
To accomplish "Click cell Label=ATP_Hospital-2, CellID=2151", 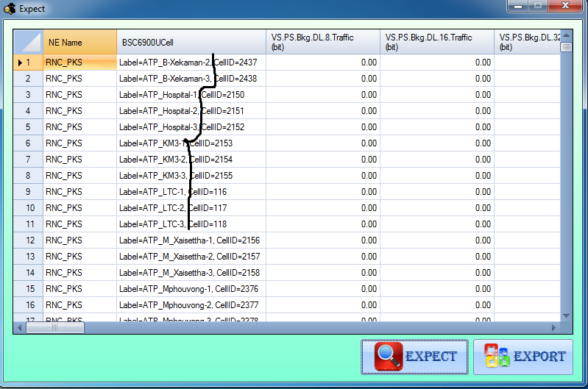I will click(191, 111).
